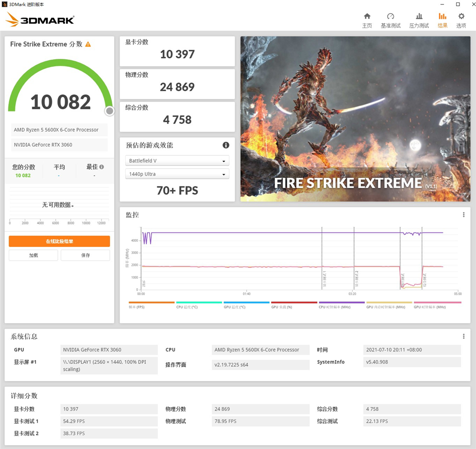
Task: Click the green 10 082 under 您的分数
Action: tap(23, 175)
